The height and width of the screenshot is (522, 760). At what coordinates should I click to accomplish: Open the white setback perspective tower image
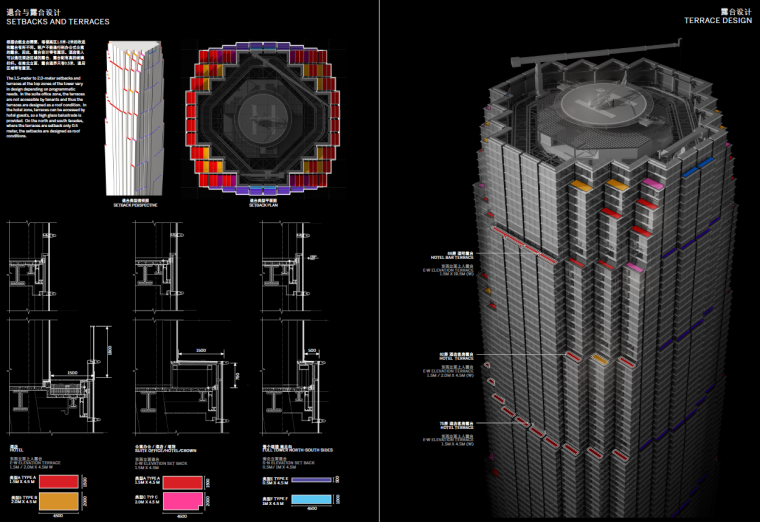coord(134,119)
